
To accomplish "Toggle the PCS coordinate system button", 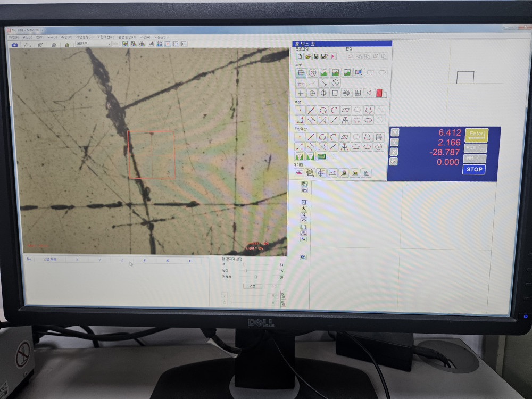I will click(x=476, y=148).
